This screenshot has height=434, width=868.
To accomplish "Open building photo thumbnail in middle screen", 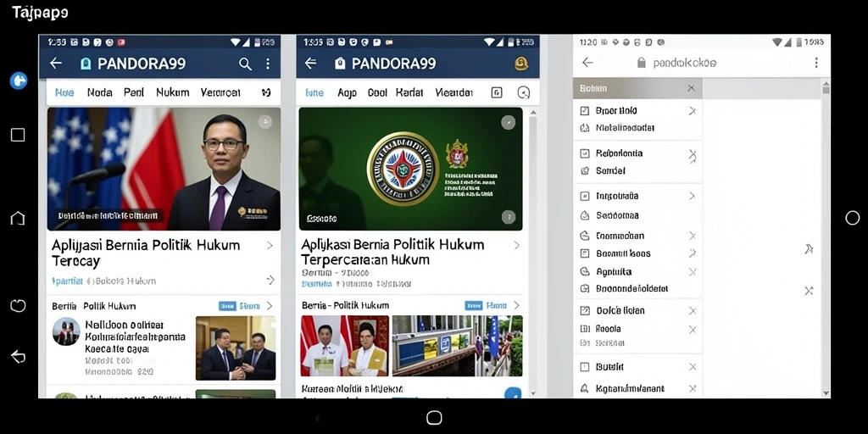I will click(457, 346).
